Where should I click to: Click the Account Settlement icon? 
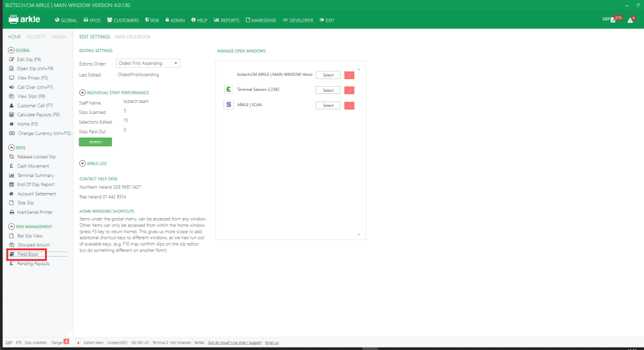[x=12, y=194]
